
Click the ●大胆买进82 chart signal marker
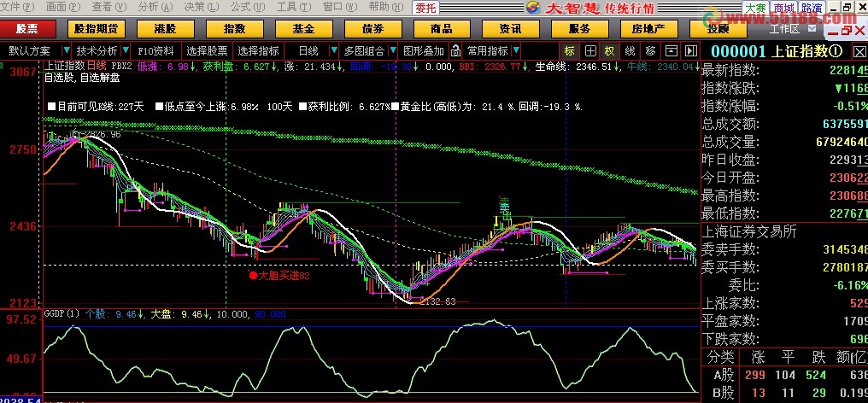[x=279, y=275]
